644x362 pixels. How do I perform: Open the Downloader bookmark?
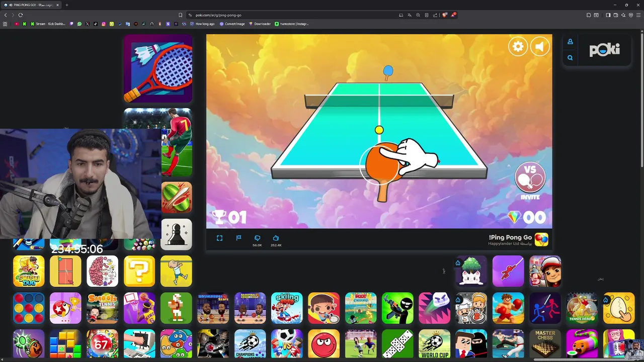[x=260, y=24]
